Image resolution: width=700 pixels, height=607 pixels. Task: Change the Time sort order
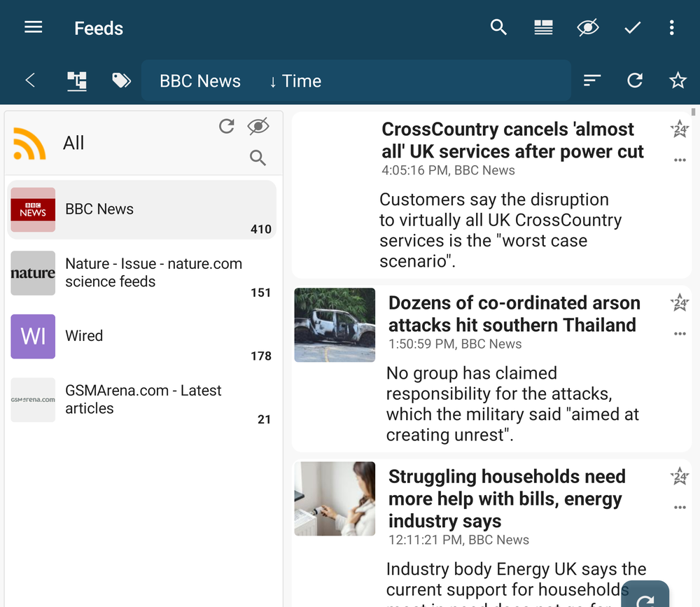295,81
